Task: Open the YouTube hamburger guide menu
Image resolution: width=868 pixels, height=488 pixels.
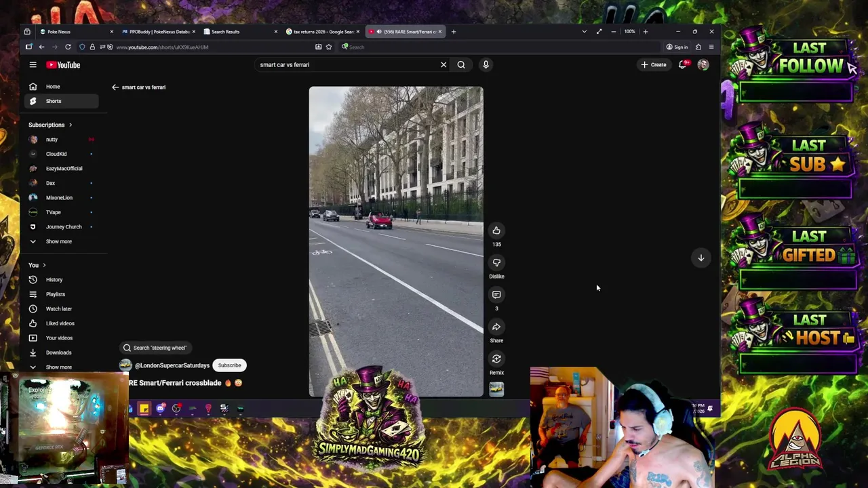Action: click(33, 64)
